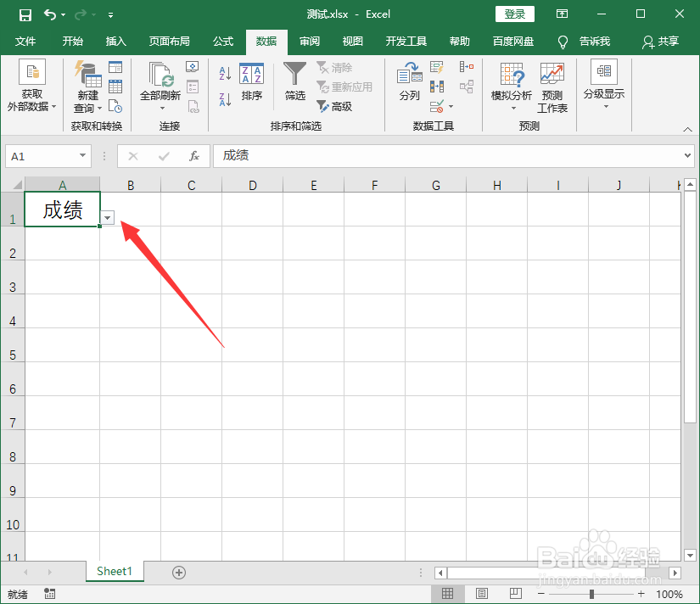Click the macro recording status bar icon

pos(49,594)
